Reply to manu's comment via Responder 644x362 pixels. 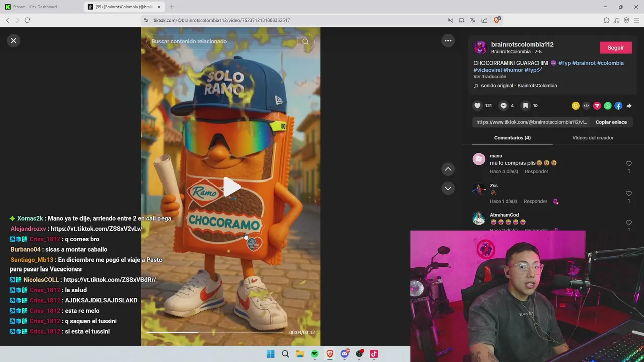point(536,172)
